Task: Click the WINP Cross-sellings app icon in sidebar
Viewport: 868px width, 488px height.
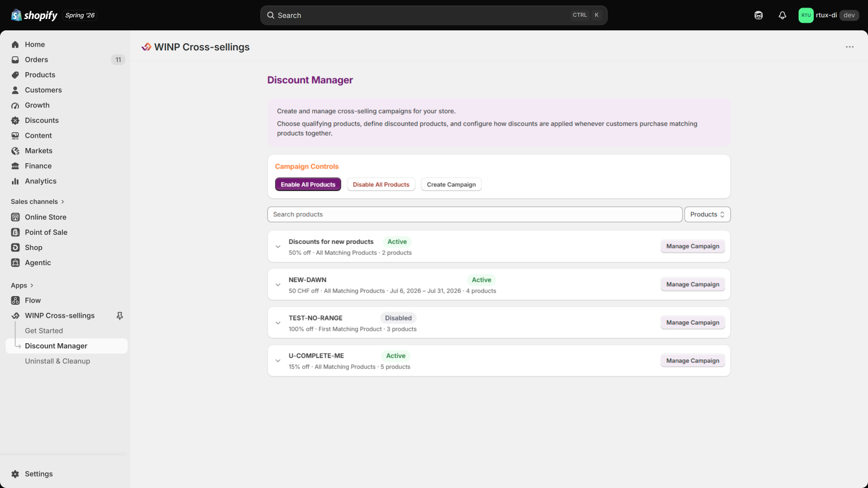Action: [x=15, y=316]
